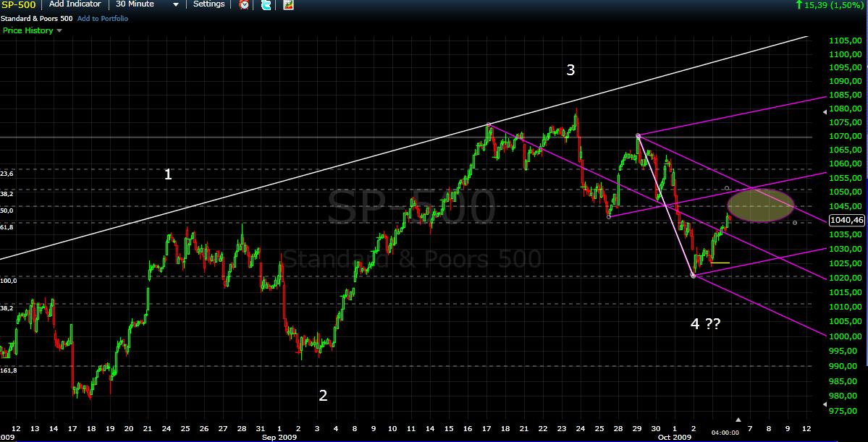The image size is (868, 442).
Task: Click the wave label '1' annotation
Action: tap(168, 174)
